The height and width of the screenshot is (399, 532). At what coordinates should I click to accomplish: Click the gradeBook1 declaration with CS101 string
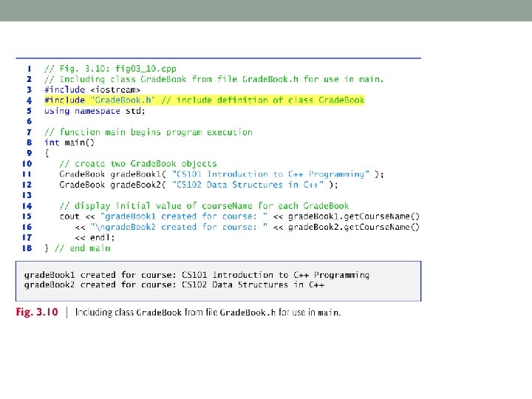[x=222, y=174]
